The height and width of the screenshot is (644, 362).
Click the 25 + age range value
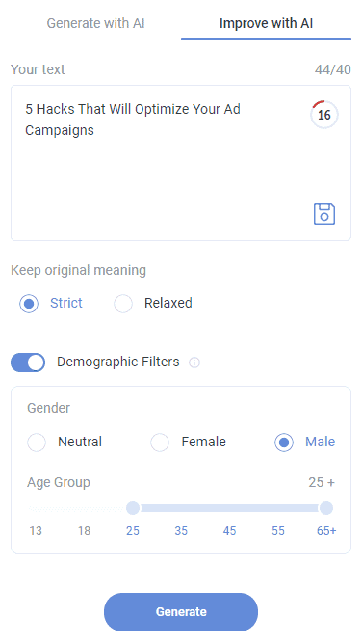322,482
